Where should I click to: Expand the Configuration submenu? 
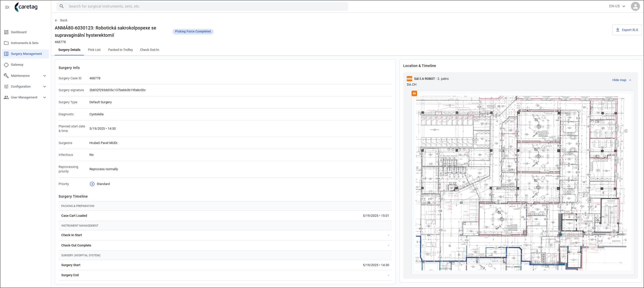(x=45, y=87)
